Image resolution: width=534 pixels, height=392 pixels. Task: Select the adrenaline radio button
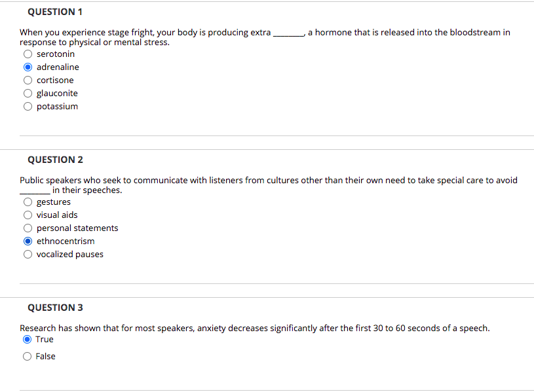(28, 67)
